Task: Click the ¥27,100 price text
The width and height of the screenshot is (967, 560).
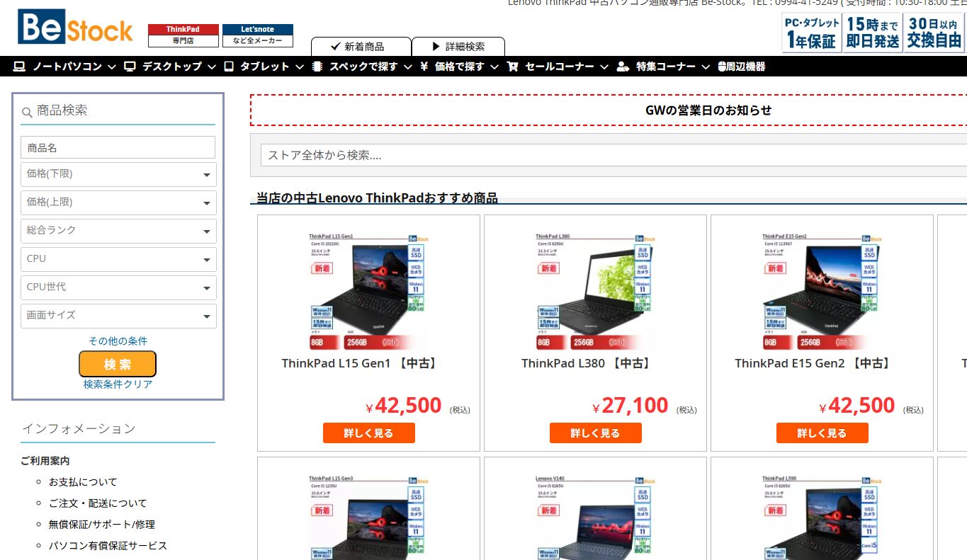Action: 630,406
